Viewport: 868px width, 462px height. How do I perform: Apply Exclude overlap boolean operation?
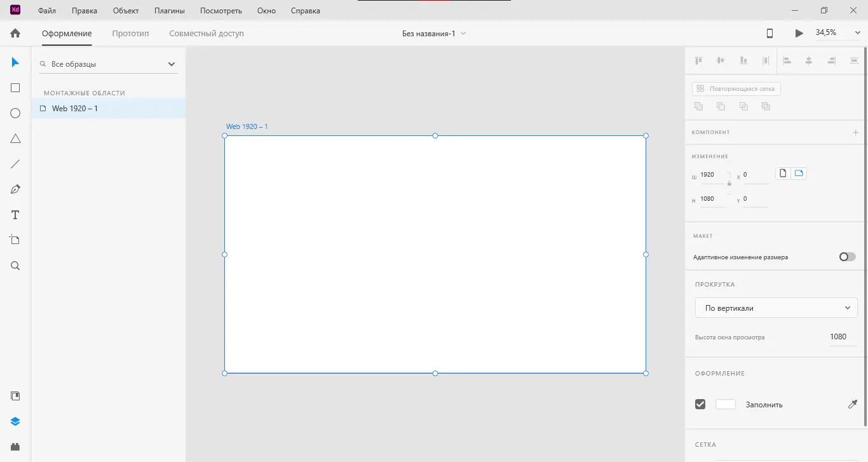(x=766, y=106)
